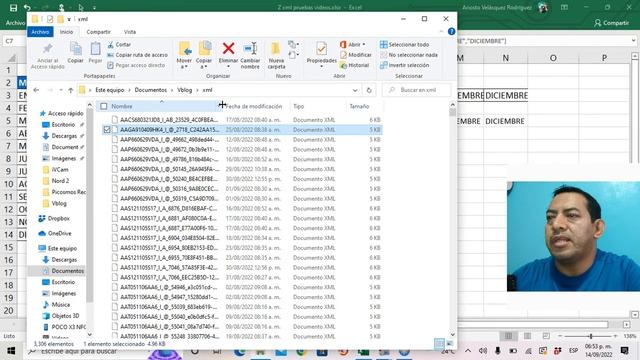Click Excel Normal view icon in status bar
Image resolution: width=640 pixels, height=360 pixels.
pos(508,336)
